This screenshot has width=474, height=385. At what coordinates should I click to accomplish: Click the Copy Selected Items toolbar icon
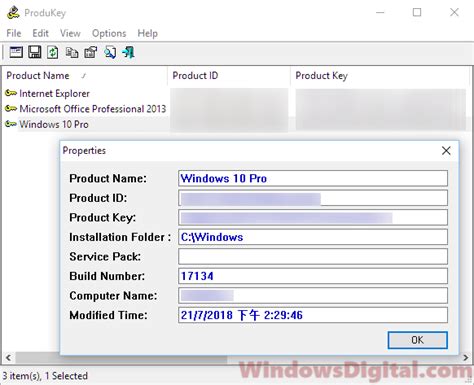pyautogui.click(x=72, y=52)
